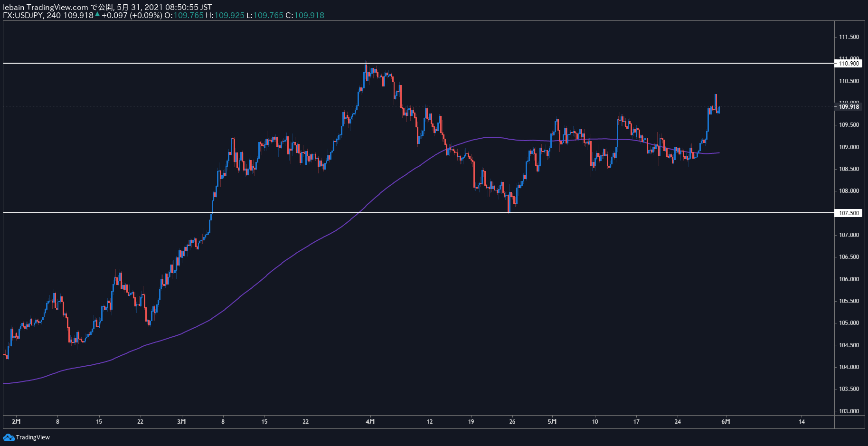Click the 12 date label on the time axis
The width and height of the screenshot is (868, 446).
tap(430, 422)
